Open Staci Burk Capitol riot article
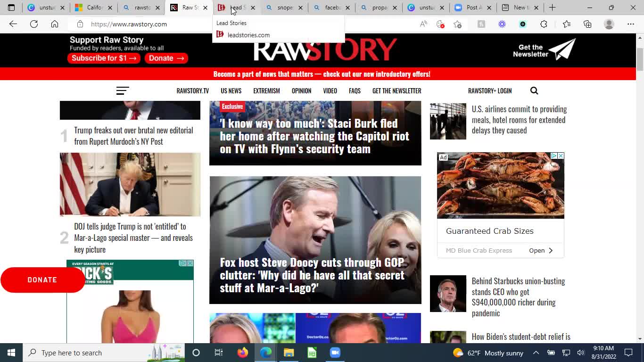This screenshot has width=644, height=362. (x=314, y=136)
